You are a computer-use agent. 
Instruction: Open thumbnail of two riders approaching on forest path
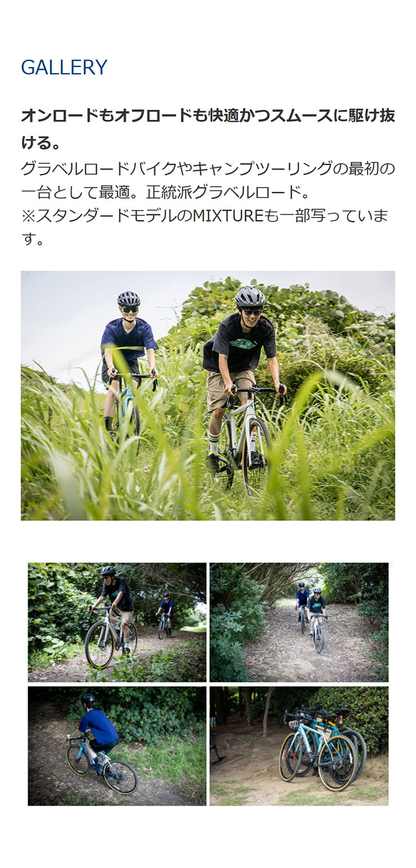(x=299, y=622)
